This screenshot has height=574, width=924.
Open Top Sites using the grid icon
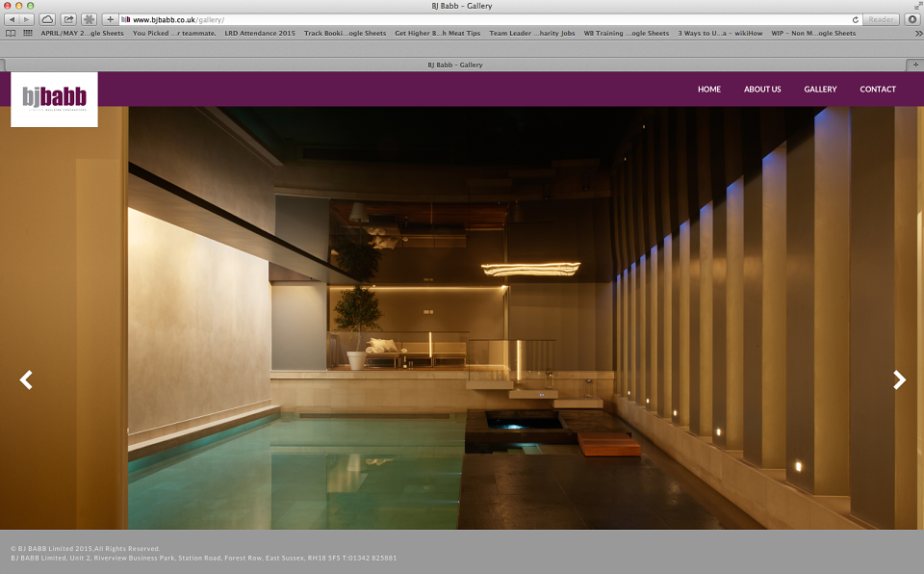click(26, 33)
